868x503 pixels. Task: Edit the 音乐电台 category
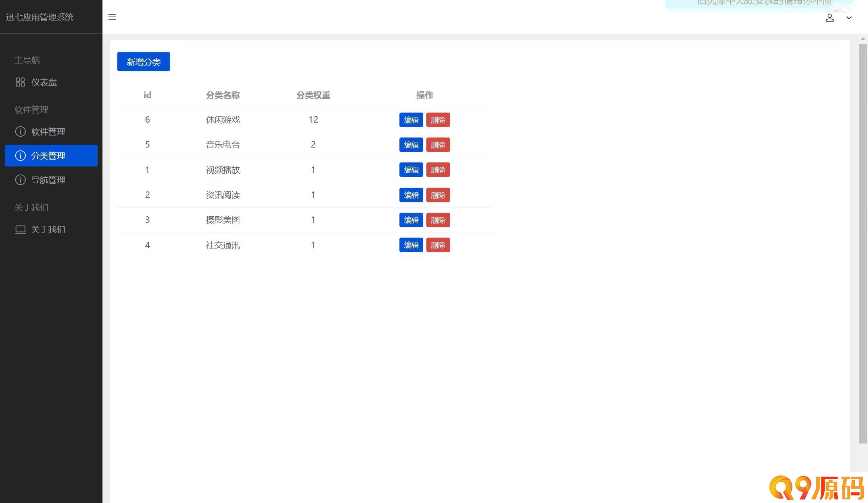(x=411, y=145)
